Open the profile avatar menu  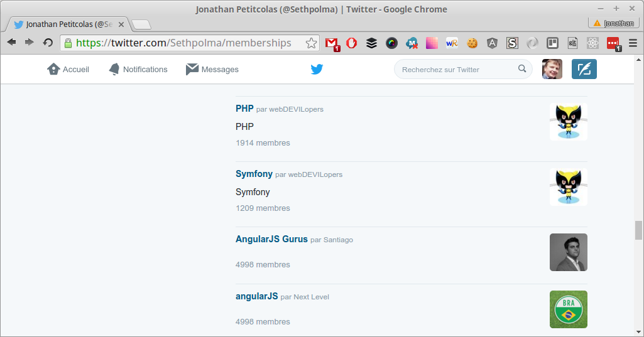(x=552, y=69)
